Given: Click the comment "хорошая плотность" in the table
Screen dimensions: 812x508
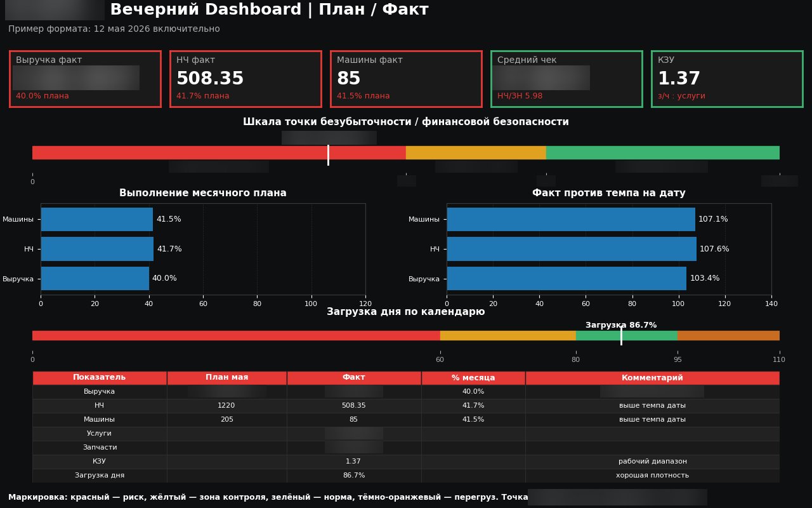Looking at the screenshot, I should pyautogui.click(x=653, y=476).
